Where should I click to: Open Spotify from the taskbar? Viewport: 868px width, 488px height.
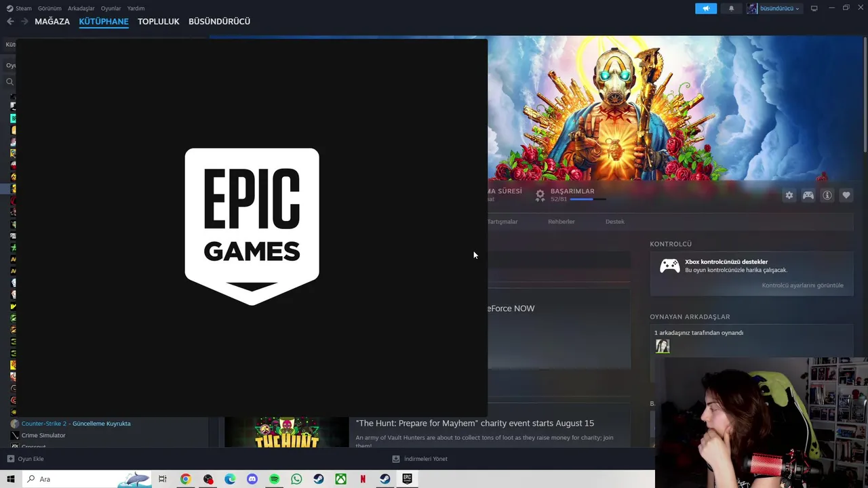(x=274, y=479)
